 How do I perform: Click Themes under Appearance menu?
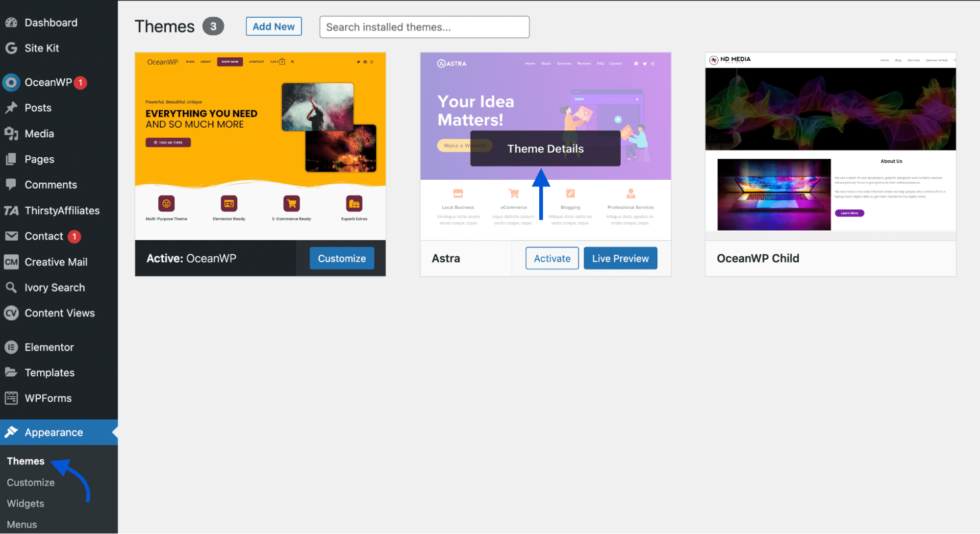point(25,461)
